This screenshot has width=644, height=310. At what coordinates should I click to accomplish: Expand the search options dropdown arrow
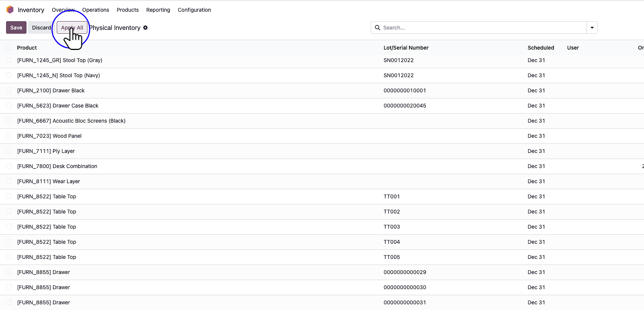tap(592, 28)
